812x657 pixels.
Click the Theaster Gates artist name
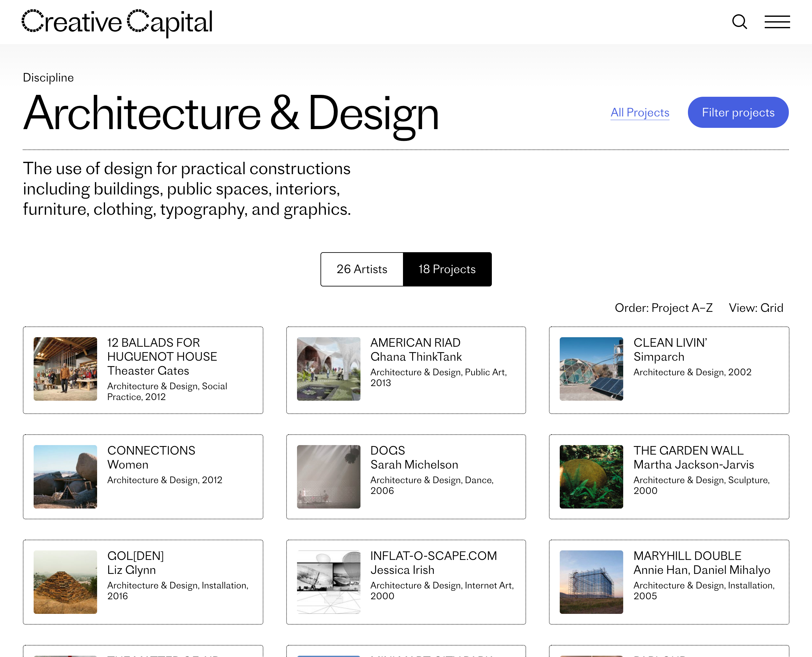point(148,371)
